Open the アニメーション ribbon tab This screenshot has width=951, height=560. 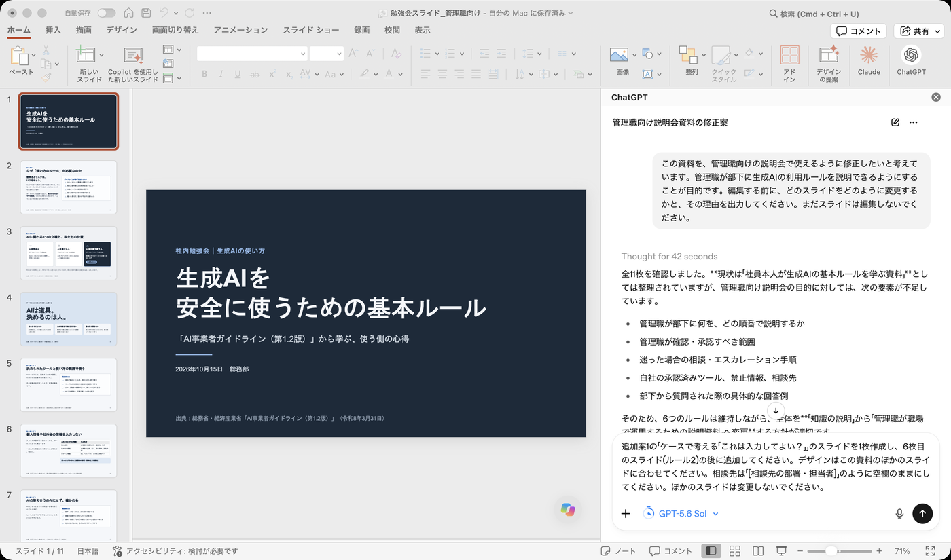(x=240, y=30)
